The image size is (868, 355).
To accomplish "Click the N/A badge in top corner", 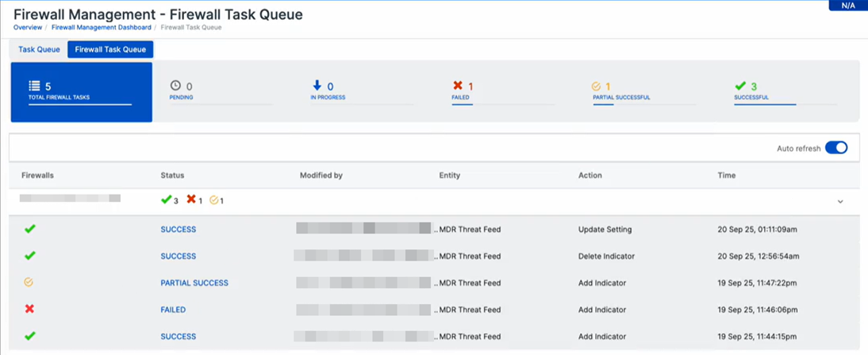I will point(847,6).
